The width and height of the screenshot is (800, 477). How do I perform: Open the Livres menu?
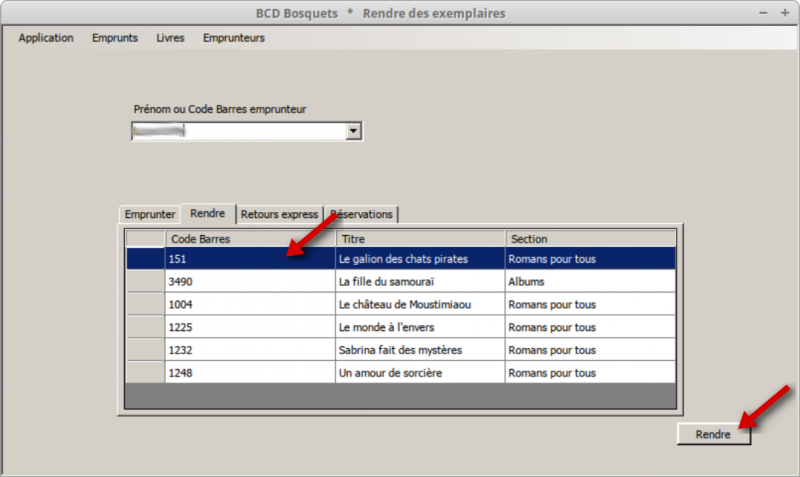tap(170, 38)
